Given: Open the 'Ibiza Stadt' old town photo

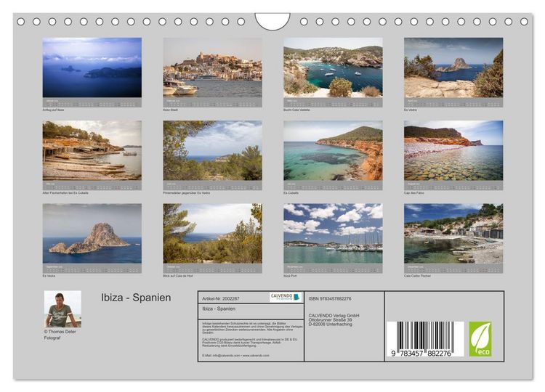Looking at the screenshot, I should (x=212, y=68).
